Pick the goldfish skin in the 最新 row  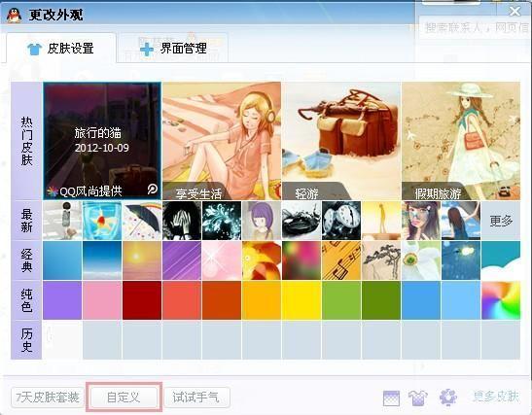tap(102, 221)
